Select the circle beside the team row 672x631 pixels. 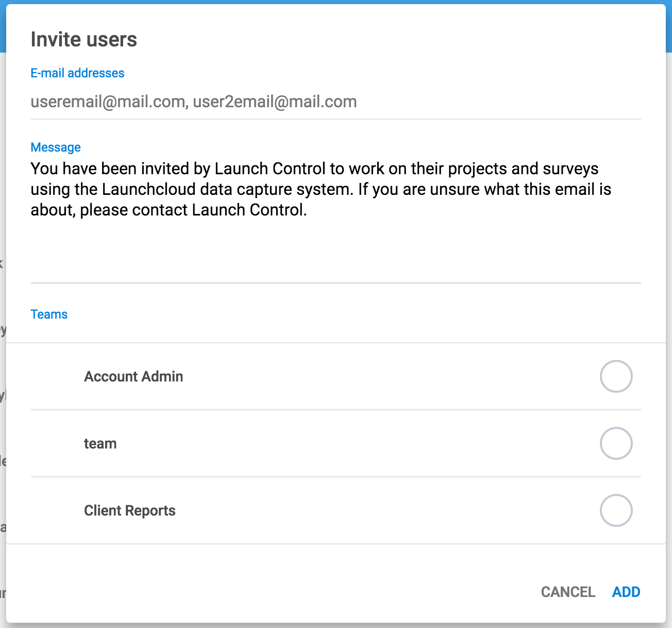coord(616,443)
